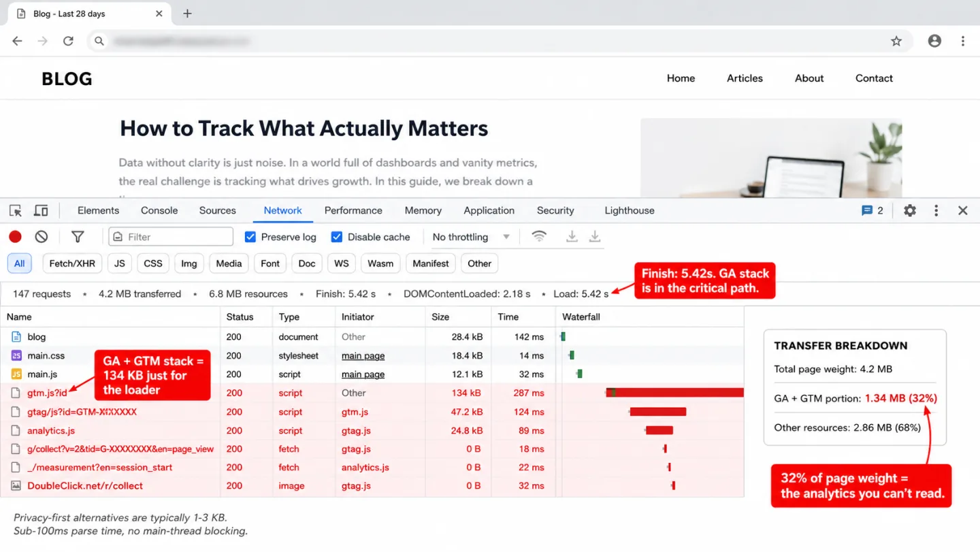The image size is (980, 552).
Task: Sort by the Size column header
Action: point(458,316)
